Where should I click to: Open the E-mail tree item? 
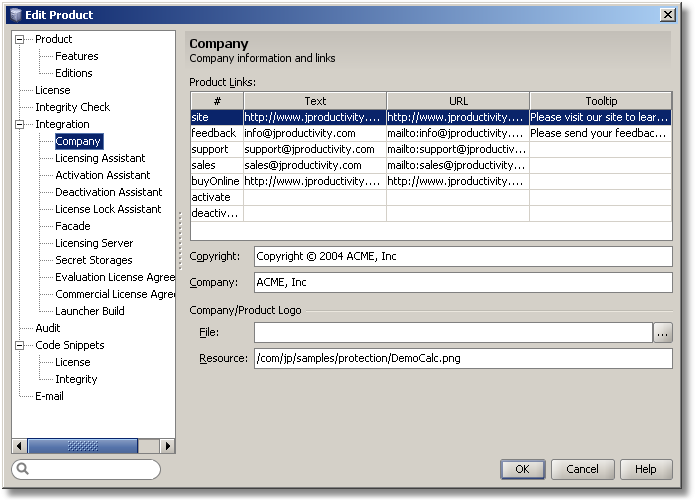tap(49, 396)
